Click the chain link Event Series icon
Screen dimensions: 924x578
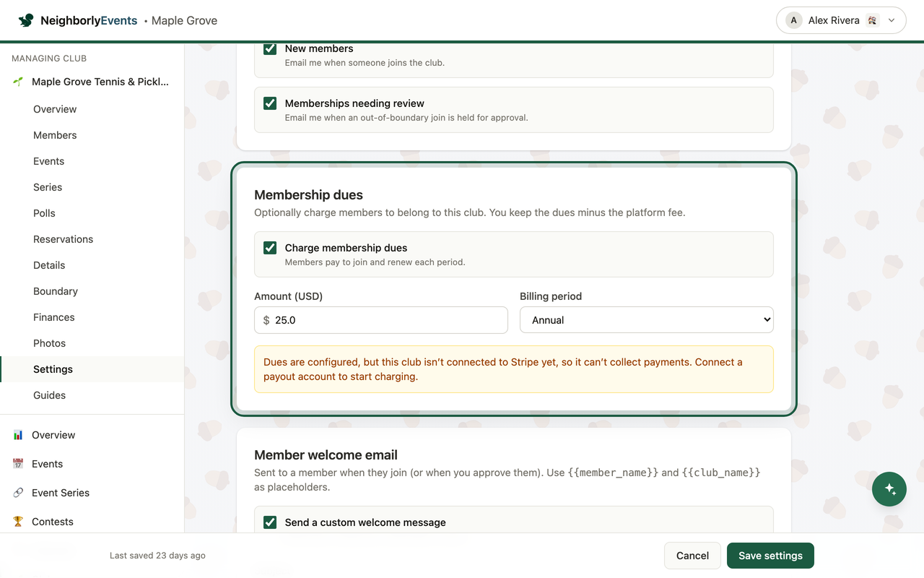click(x=18, y=493)
